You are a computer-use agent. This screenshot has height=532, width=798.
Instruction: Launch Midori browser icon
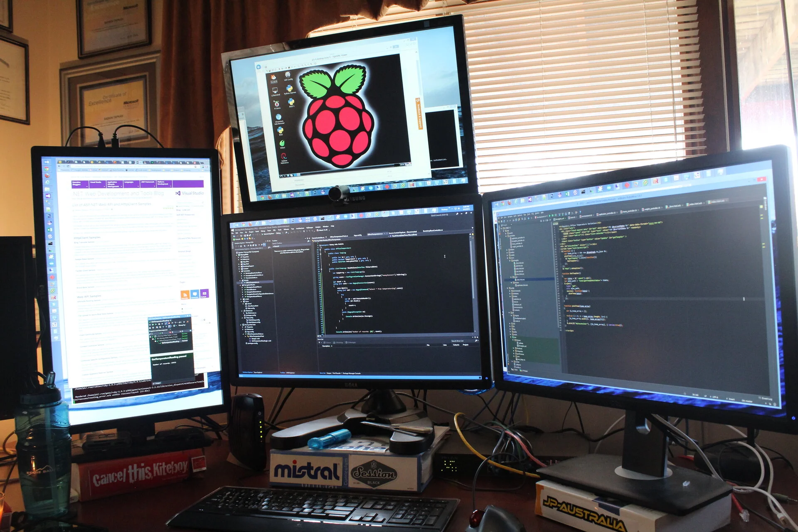click(x=282, y=143)
